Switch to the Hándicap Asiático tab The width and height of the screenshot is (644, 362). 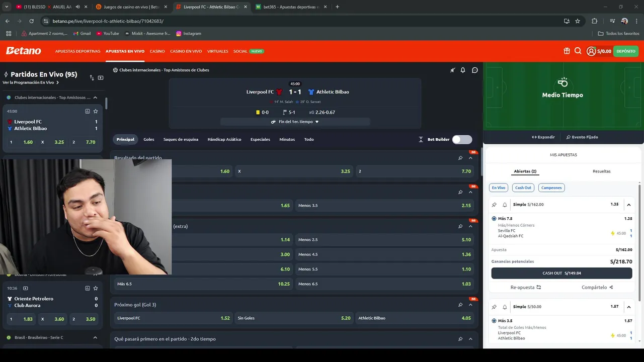(x=224, y=139)
